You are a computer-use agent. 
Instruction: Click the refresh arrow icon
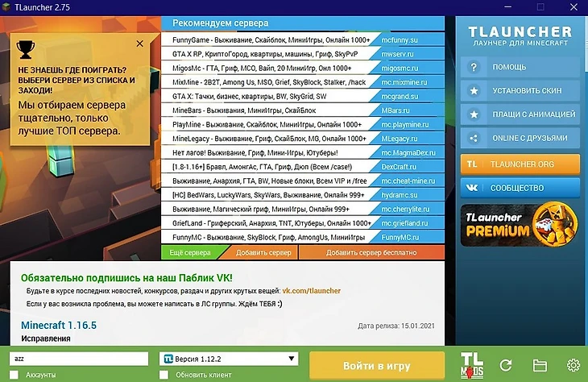click(x=506, y=365)
